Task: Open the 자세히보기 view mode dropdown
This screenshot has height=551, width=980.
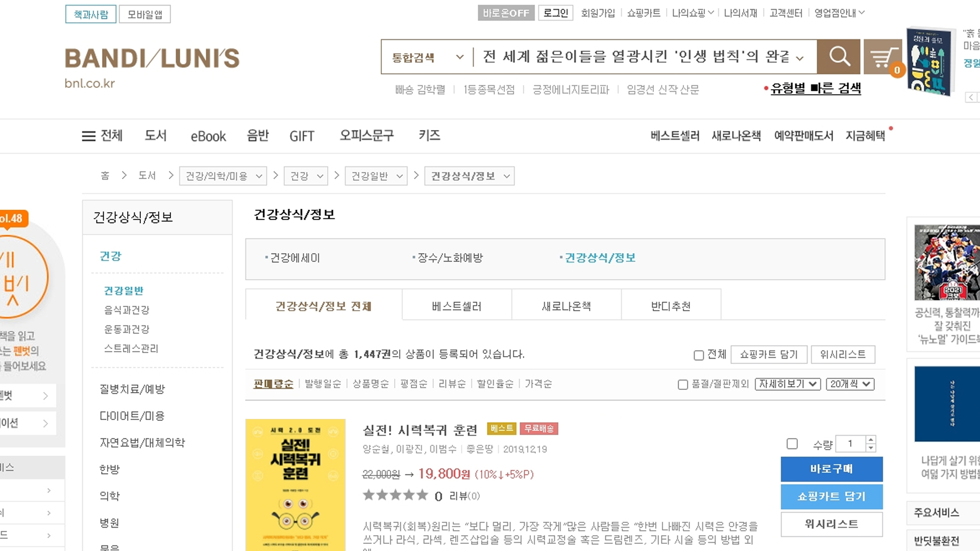Action: pyautogui.click(x=788, y=384)
